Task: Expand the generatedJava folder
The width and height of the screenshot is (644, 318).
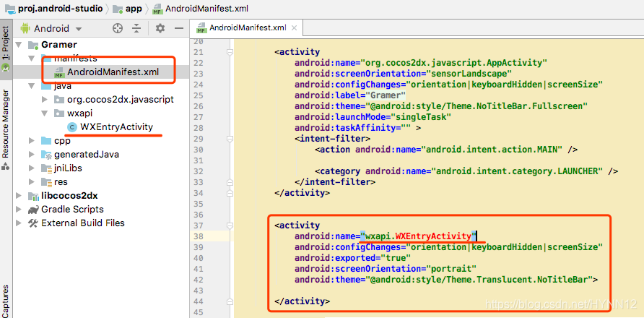Action: click(32, 155)
